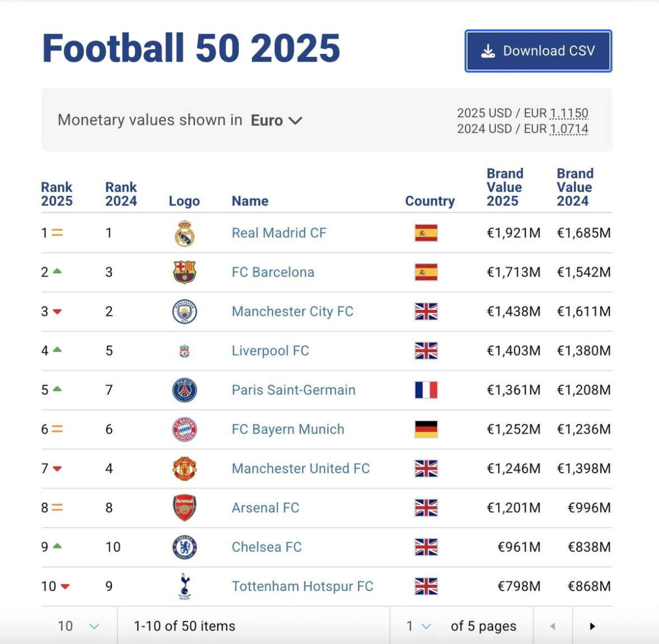This screenshot has height=644, width=659.
Task: Click the Chelsea FC crest logo
Action: [184, 547]
